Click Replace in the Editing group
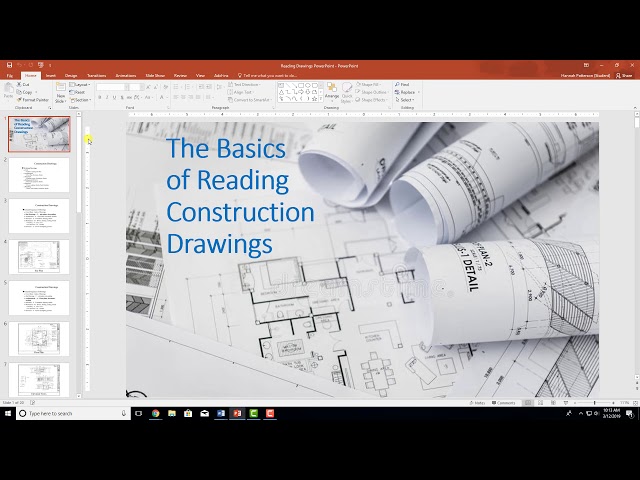 [x=407, y=92]
